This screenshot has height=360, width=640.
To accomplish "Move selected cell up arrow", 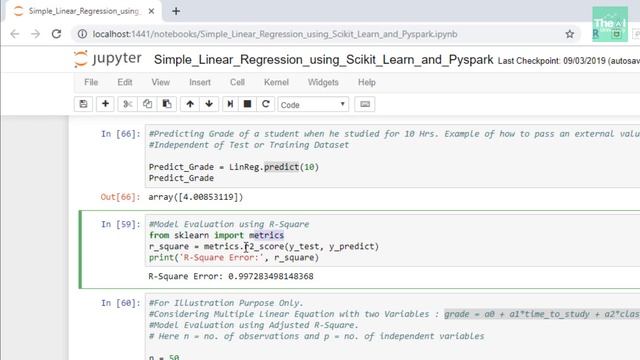I will 190,104.
